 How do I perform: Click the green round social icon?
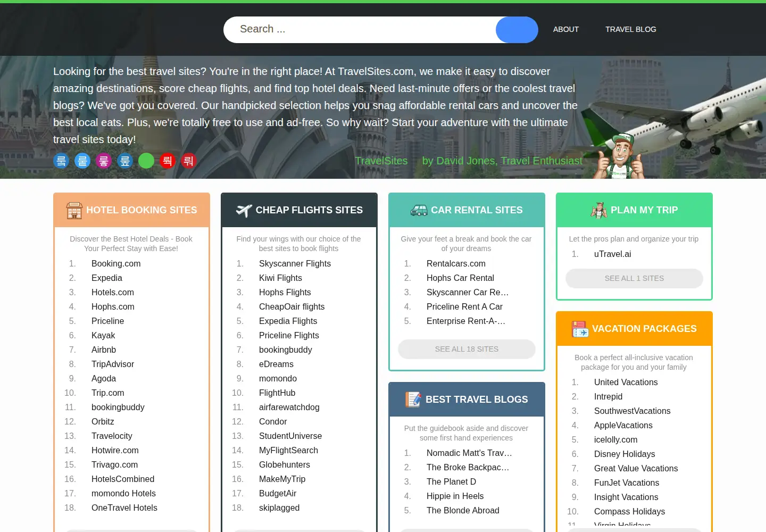coord(146,161)
